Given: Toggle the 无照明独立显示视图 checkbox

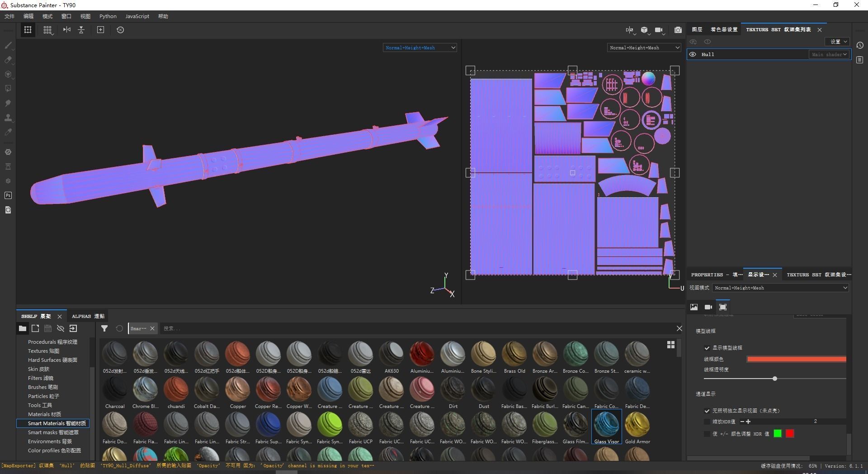Looking at the screenshot, I should coord(707,411).
